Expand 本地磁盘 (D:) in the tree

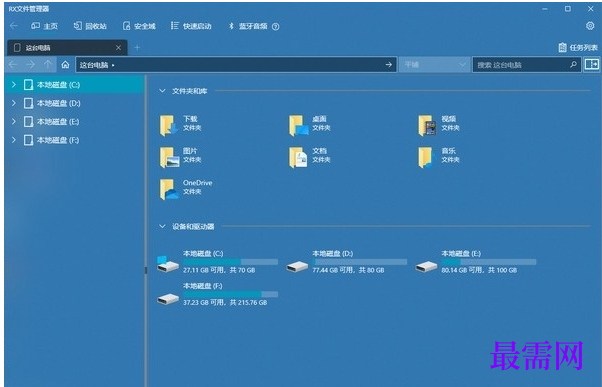point(14,103)
